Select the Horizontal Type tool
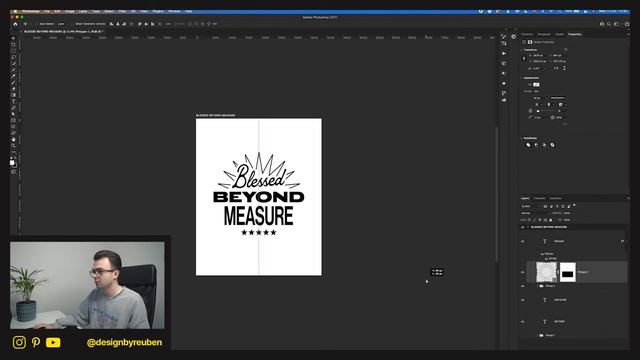Screen dimensions: 640x360 click(13, 101)
